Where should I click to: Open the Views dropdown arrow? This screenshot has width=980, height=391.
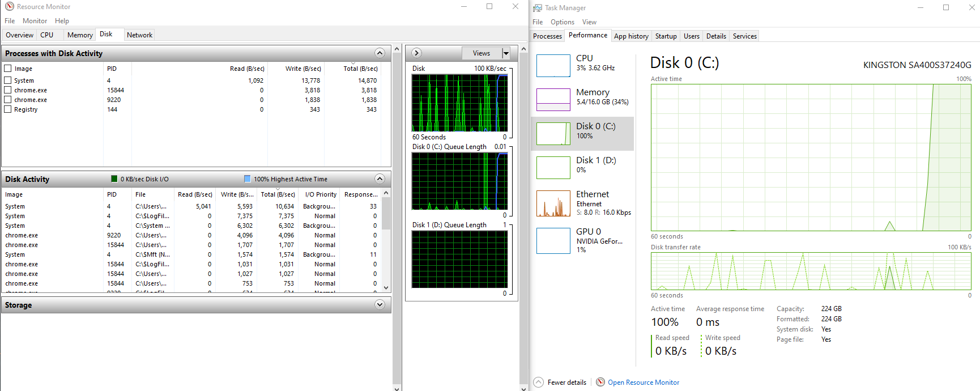pos(506,53)
